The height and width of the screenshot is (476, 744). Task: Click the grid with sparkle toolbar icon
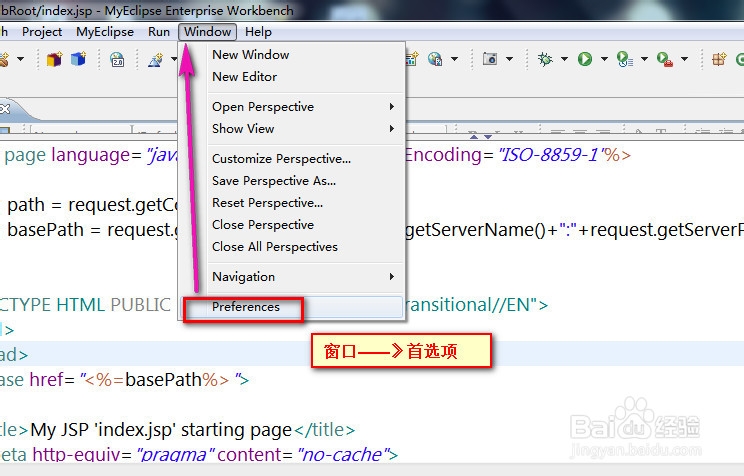[719, 59]
